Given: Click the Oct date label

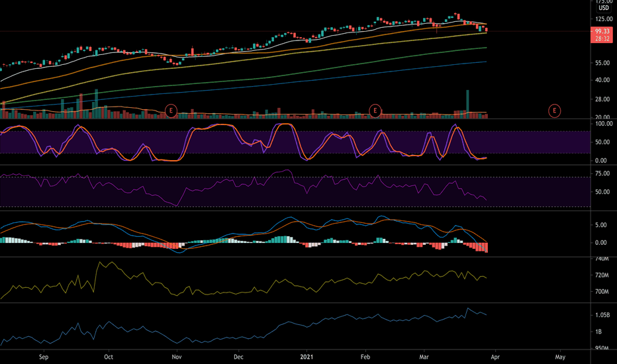Looking at the screenshot, I should coord(109,357).
